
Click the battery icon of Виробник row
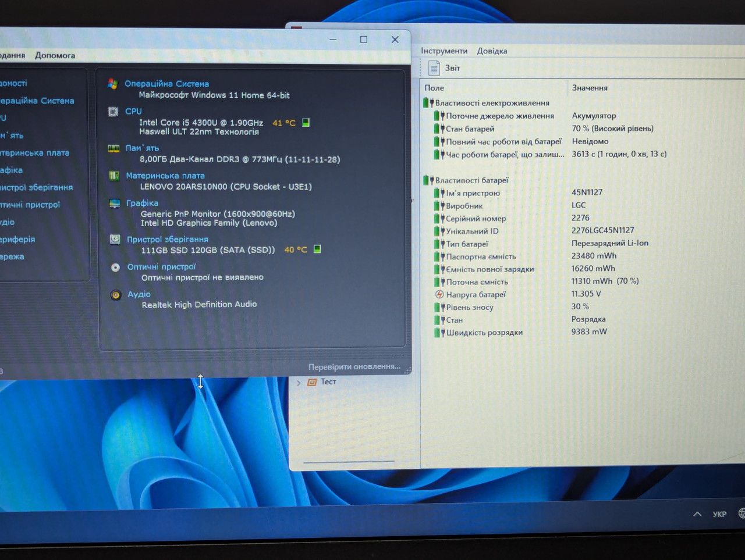coord(439,206)
